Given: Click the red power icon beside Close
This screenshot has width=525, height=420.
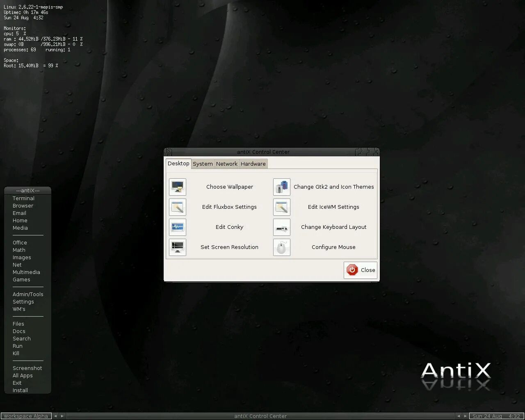Looking at the screenshot, I should tap(352, 270).
